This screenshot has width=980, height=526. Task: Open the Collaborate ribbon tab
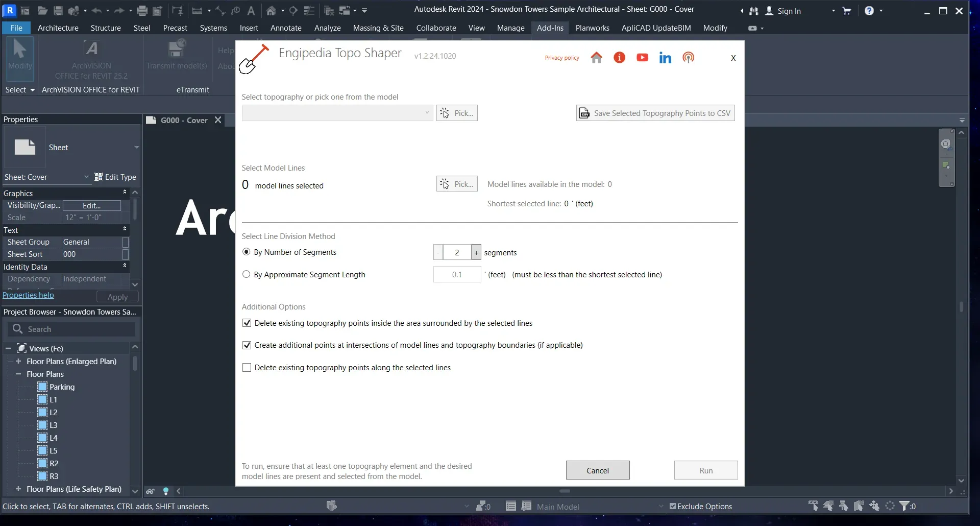pyautogui.click(x=436, y=28)
